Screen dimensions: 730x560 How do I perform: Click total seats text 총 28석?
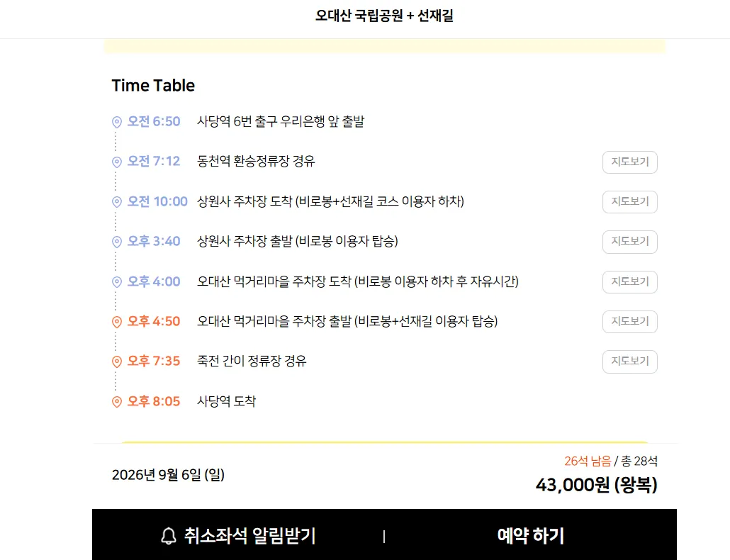639,461
